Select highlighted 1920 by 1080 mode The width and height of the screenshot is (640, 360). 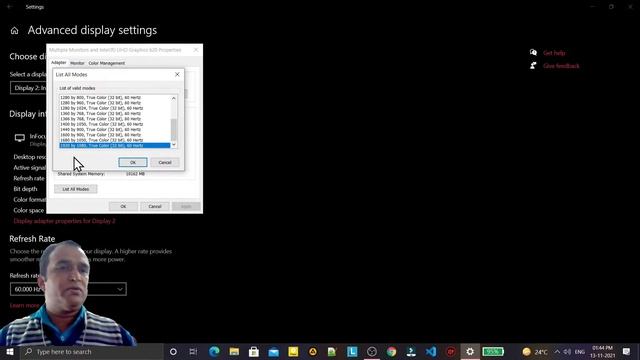115,145
